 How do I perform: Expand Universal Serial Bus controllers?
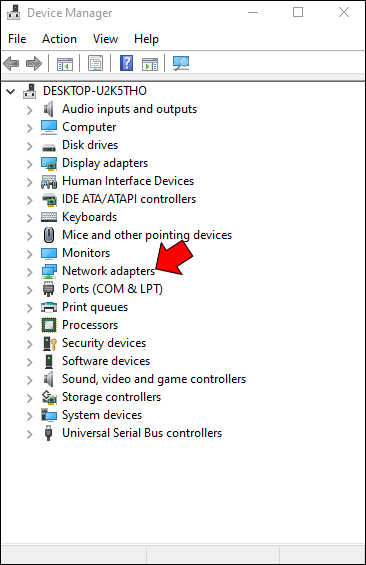point(30,434)
